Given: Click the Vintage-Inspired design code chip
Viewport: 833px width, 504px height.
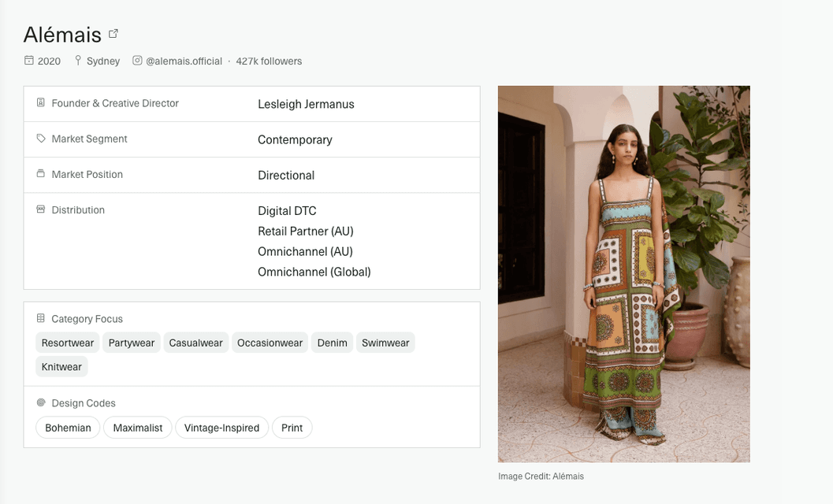Looking at the screenshot, I should [x=221, y=428].
